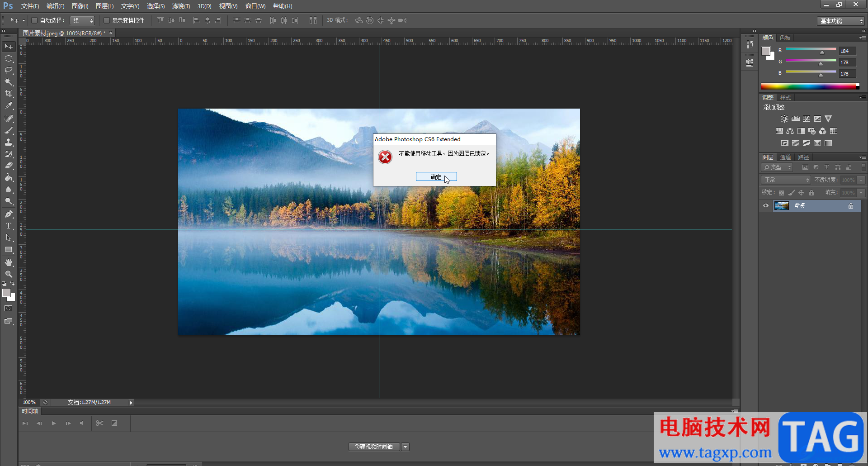Play the timeline
This screenshot has height=466, width=868.
(54, 423)
